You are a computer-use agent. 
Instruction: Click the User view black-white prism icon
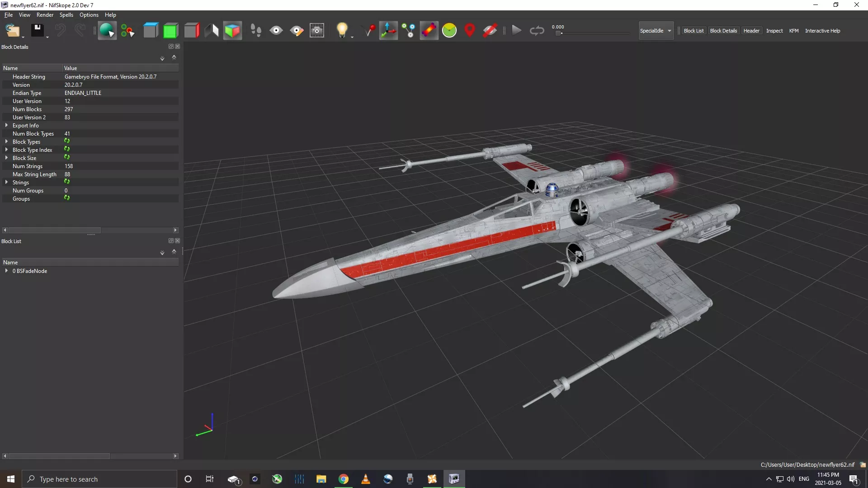tap(212, 31)
